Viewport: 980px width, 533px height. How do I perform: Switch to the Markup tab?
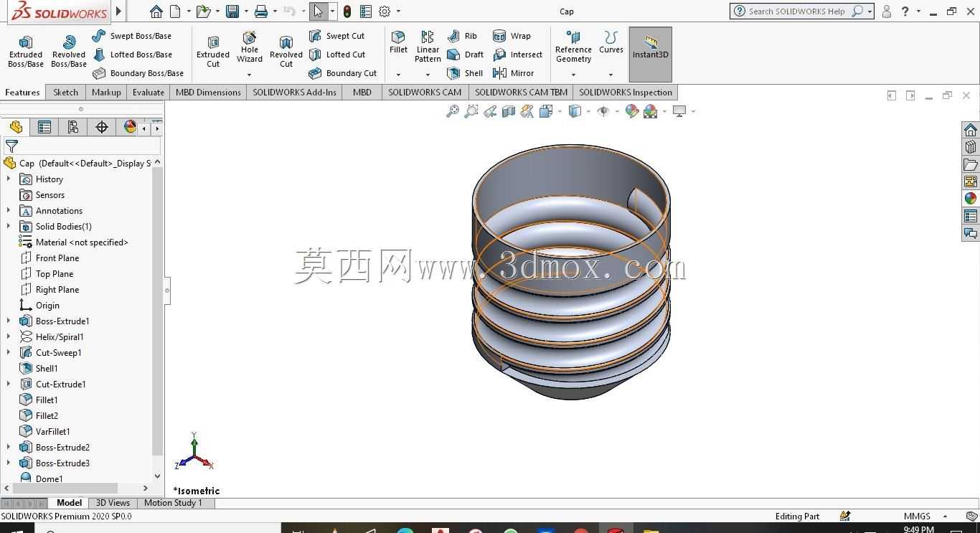point(106,93)
